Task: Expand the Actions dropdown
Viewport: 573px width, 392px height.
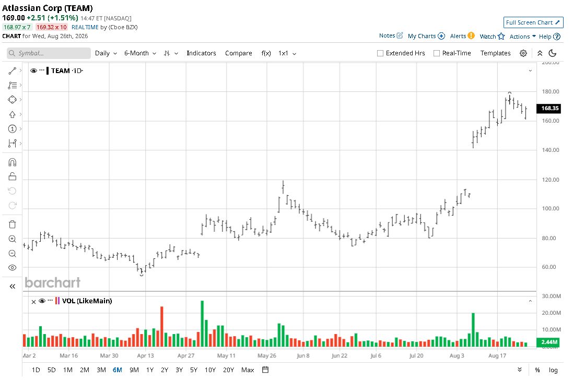Action: pyautogui.click(x=522, y=37)
